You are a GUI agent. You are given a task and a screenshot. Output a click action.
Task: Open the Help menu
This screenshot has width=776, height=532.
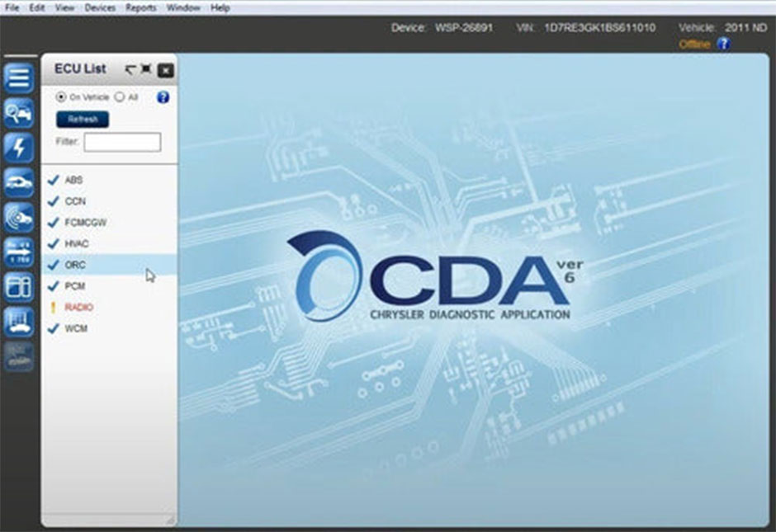(220, 8)
